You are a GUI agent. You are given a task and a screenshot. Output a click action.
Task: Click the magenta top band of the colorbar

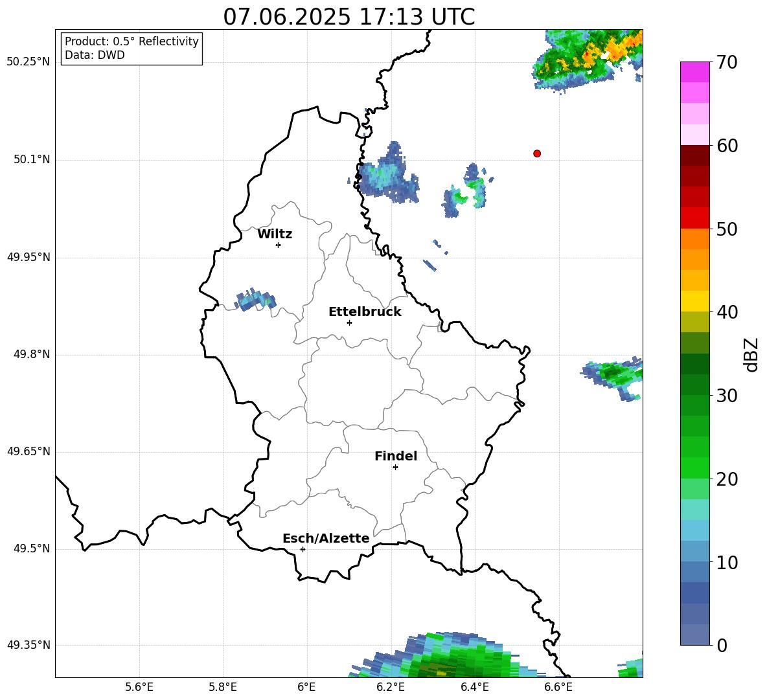(695, 72)
